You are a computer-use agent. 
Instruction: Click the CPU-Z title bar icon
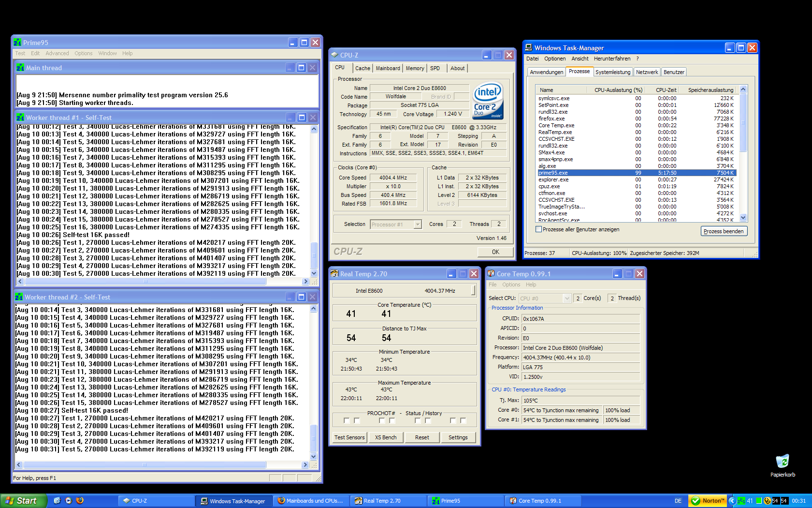point(334,55)
